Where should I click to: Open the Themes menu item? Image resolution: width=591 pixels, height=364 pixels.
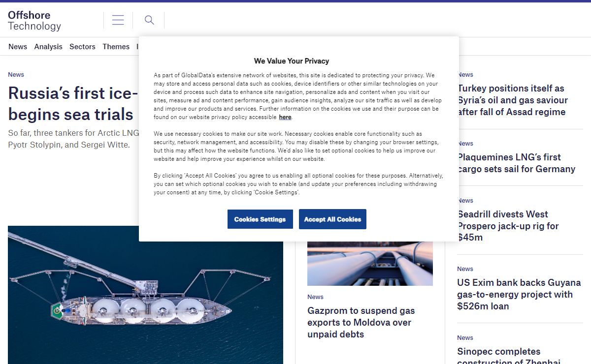point(116,47)
